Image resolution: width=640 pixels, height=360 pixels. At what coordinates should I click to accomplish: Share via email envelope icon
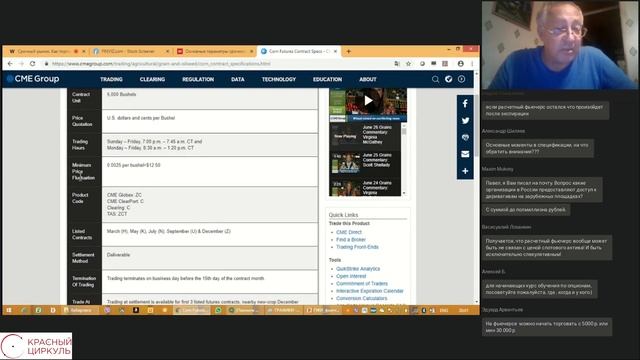click(x=465, y=154)
